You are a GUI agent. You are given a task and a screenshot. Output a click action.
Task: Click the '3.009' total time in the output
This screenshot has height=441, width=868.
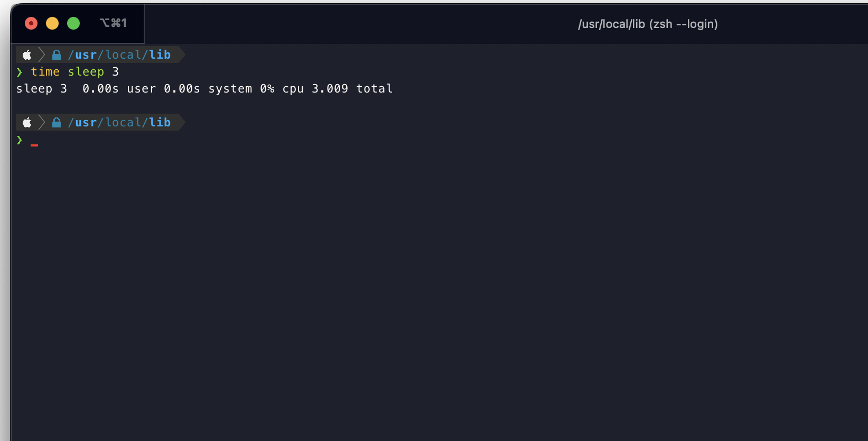330,89
